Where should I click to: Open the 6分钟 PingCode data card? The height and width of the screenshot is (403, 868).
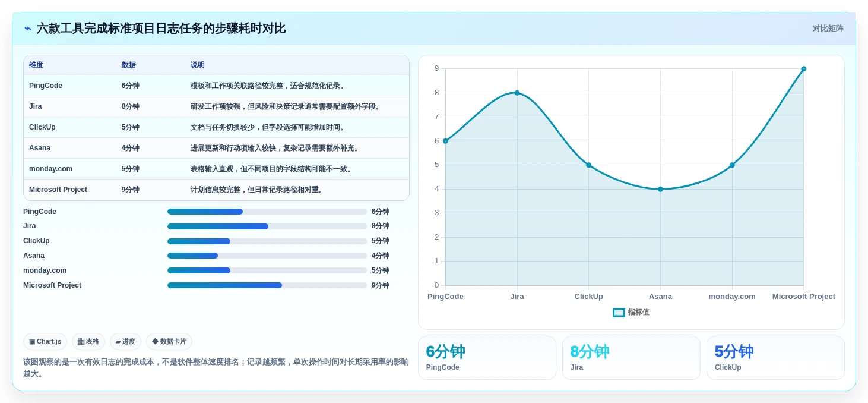(487, 358)
